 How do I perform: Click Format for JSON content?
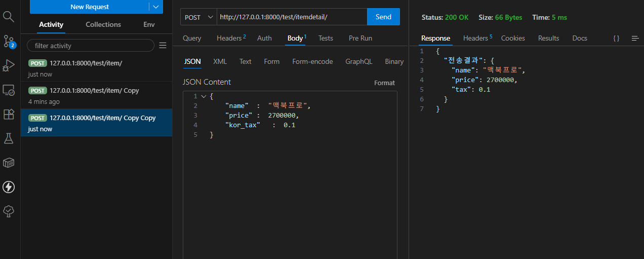(384, 83)
